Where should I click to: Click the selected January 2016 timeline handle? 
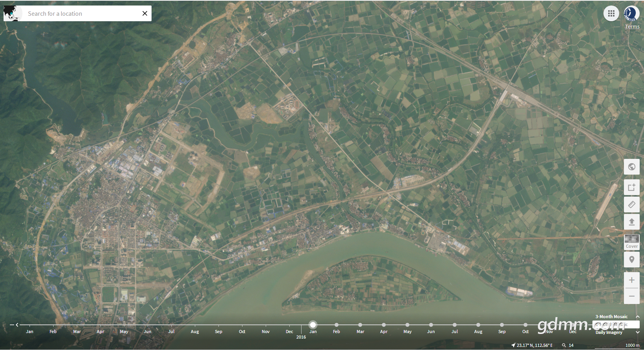coord(313,325)
